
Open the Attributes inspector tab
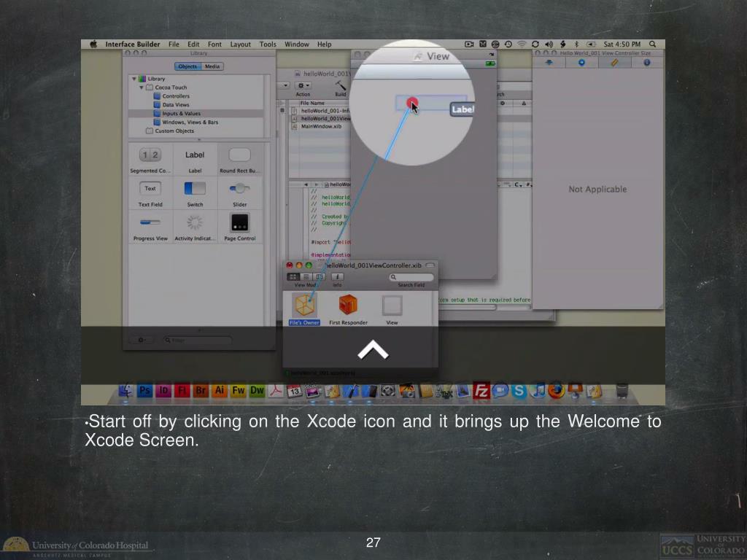pyautogui.click(x=549, y=63)
